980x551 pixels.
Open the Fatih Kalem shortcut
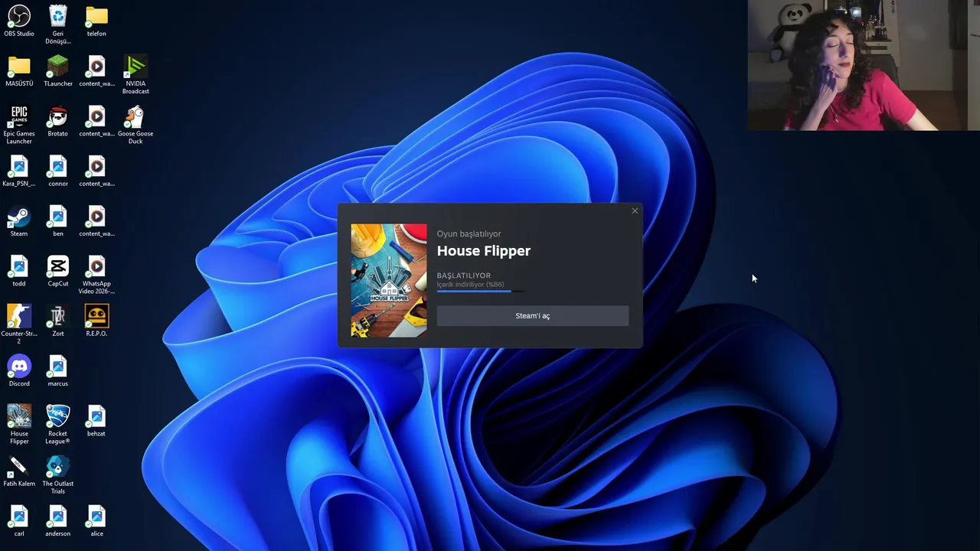pyautogui.click(x=19, y=471)
